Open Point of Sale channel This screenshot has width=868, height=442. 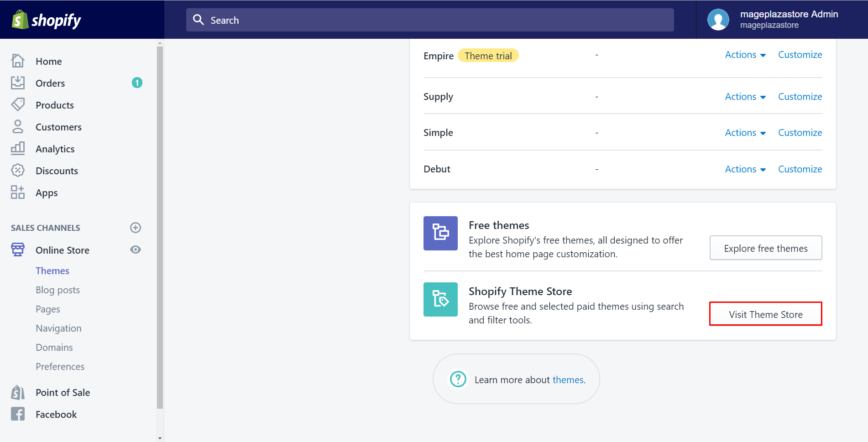click(x=63, y=392)
